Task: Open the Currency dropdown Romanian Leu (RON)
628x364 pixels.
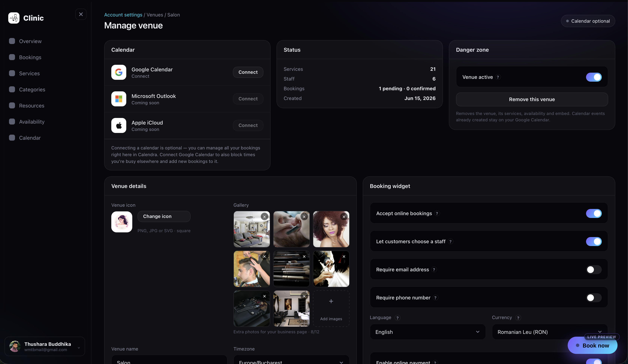Action: point(550,332)
